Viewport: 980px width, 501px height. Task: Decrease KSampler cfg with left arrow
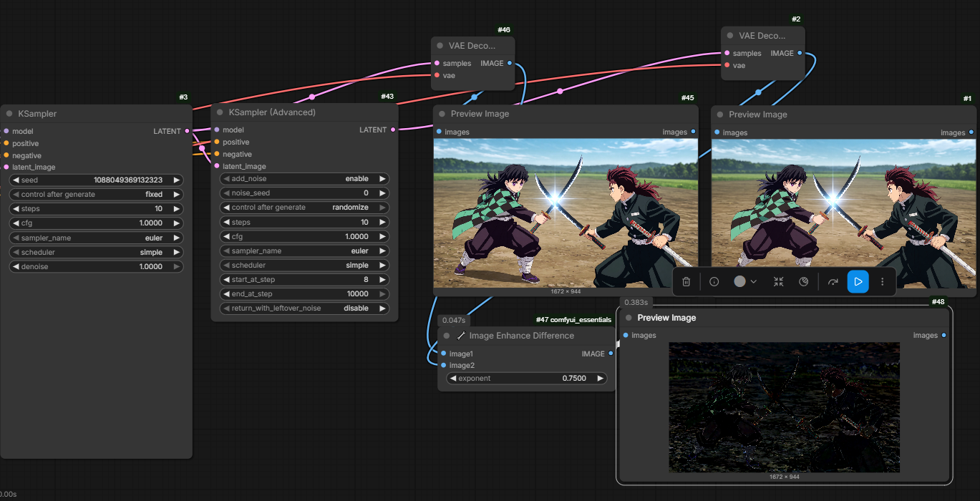15,223
